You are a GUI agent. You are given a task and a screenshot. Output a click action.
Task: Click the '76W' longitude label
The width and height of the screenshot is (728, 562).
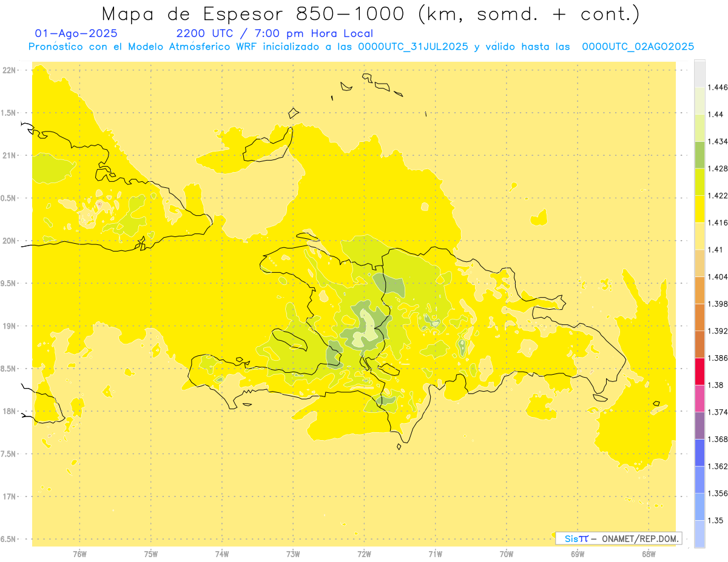[79, 554]
